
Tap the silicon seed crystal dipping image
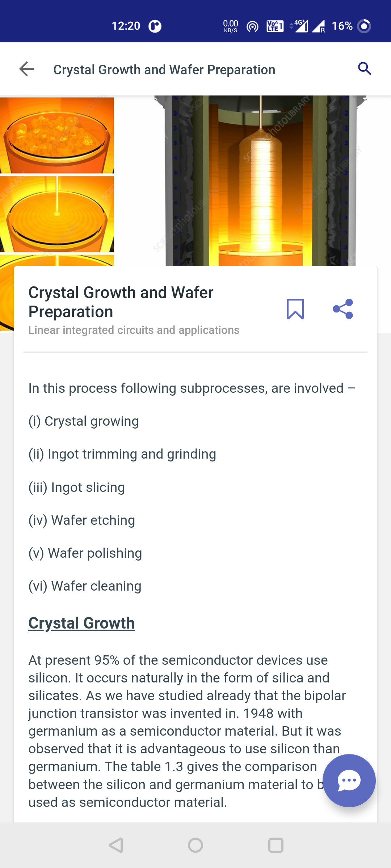[57, 213]
